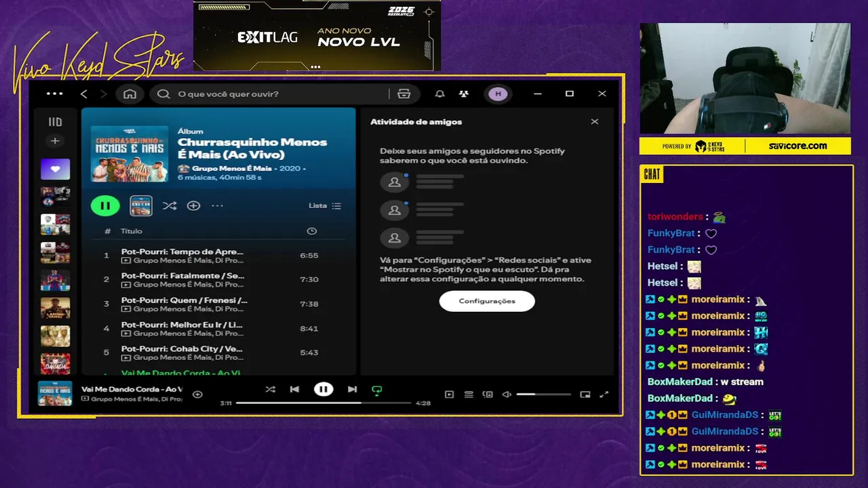Screen dimensions: 868x488
Task: Open the Spotify Home button
Action: coord(130,94)
